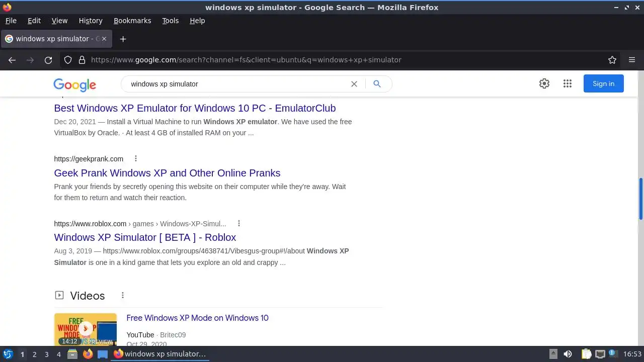Open the File menu
The image size is (644, 362).
(x=11, y=21)
